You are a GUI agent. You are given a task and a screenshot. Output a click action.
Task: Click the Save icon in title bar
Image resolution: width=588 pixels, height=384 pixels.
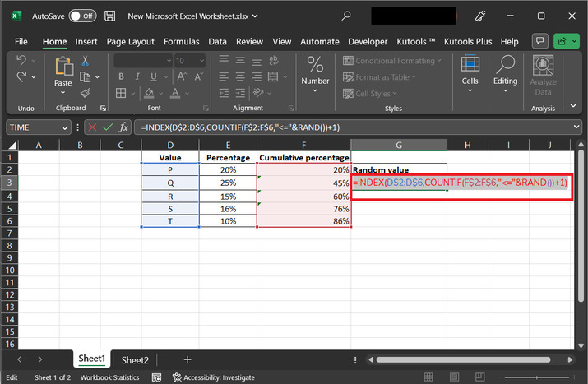[110, 16]
